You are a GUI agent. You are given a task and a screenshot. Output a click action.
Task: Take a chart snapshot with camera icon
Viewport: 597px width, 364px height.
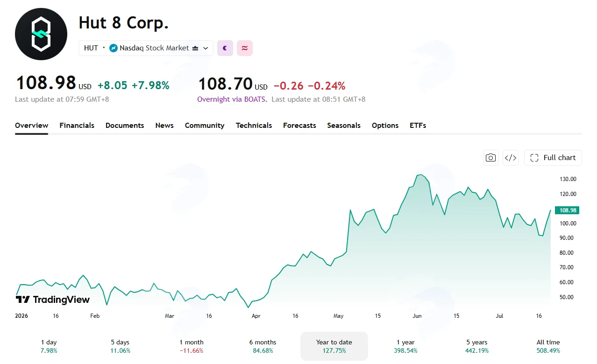tap(490, 158)
